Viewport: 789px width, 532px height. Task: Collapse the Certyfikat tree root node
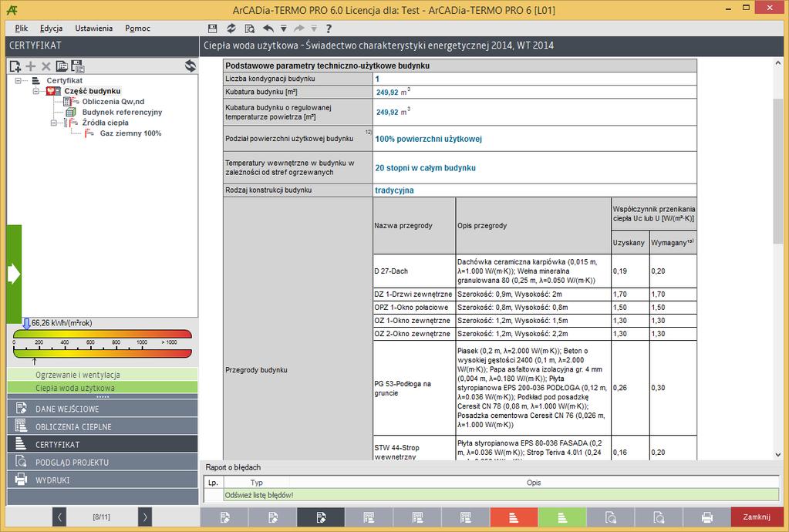pyautogui.click(x=18, y=80)
